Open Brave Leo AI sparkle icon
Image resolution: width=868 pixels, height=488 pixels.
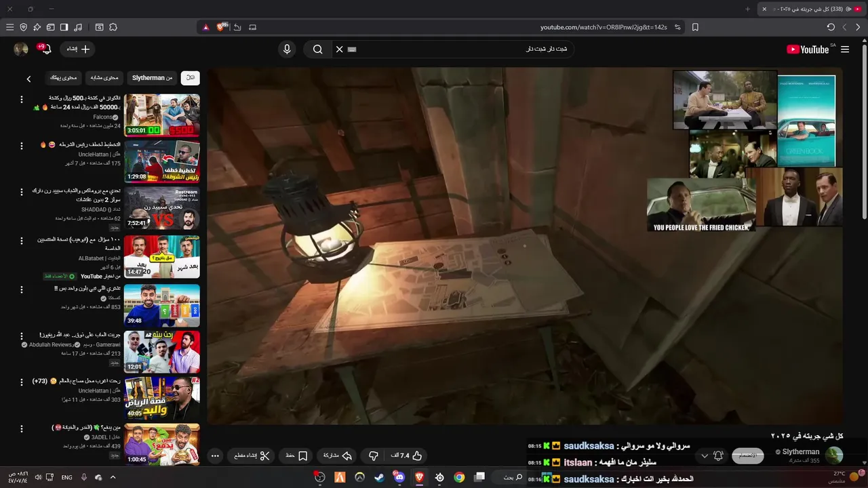37,27
